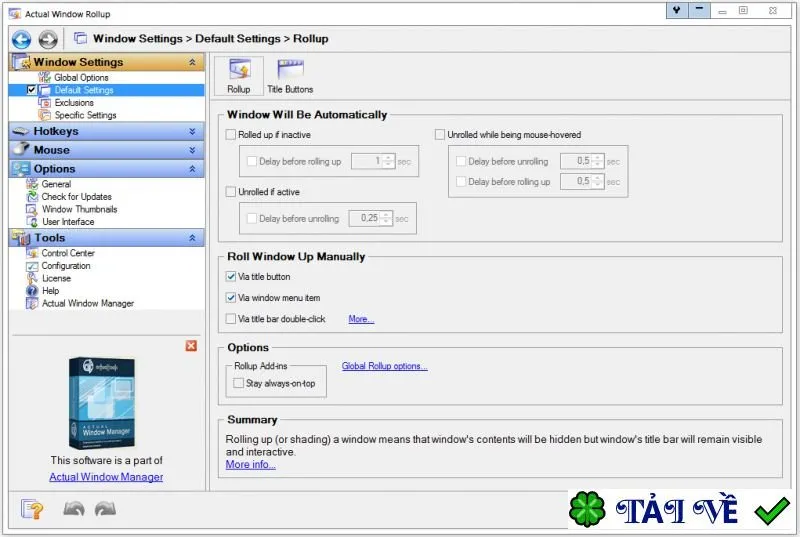The height and width of the screenshot is (537, 800).
Task: Toggle the Default Settings tree checkbox
Action: [31, 90]
